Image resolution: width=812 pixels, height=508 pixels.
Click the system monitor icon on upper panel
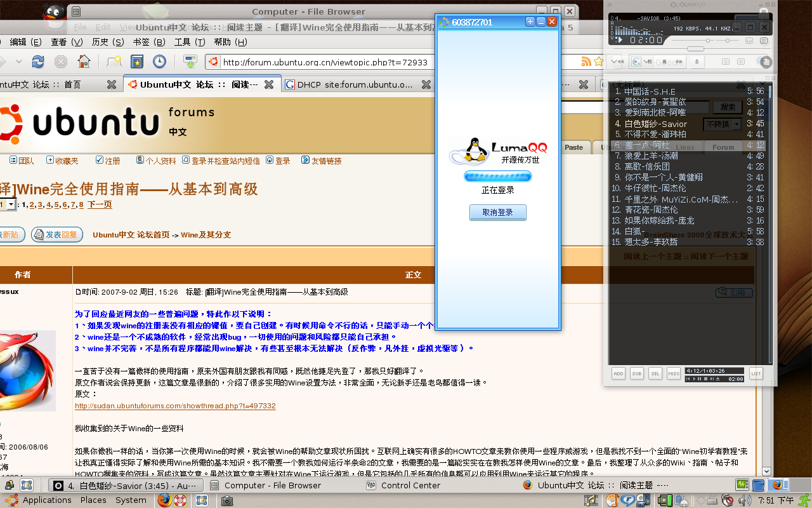pos(742,485)
